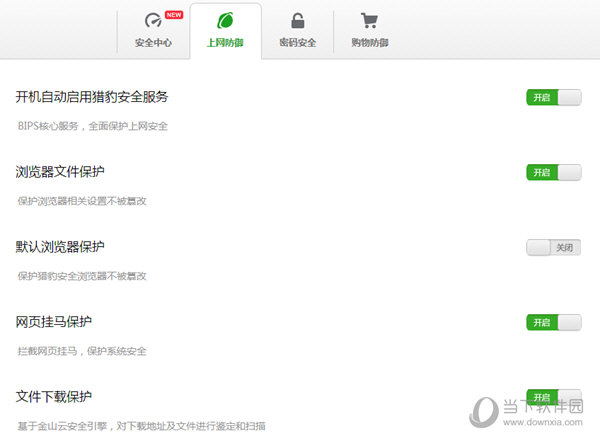This screenshot has width=600, height=443.
Task: Turn off the 网页挂马保护 switch
Action: point(554,322)
